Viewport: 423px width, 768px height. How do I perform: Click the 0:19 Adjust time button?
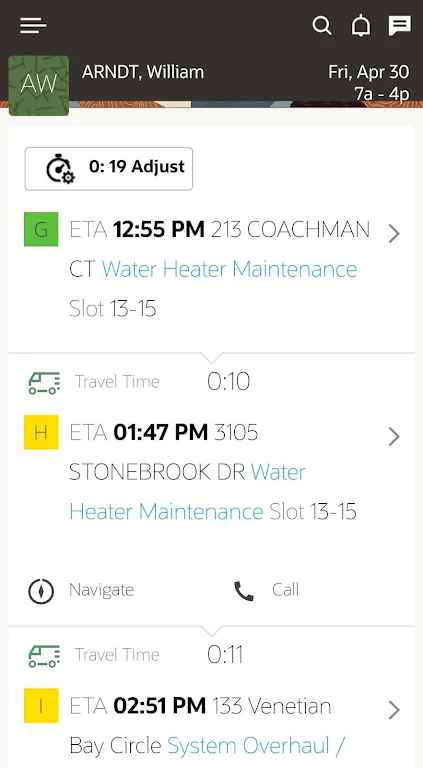(x=109, y=168)
